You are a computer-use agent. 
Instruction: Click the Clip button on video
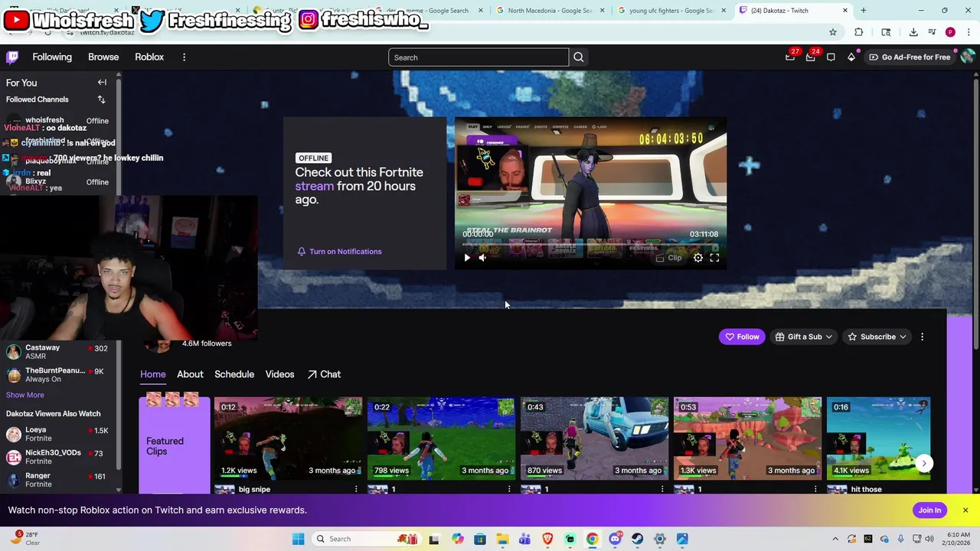668,258
